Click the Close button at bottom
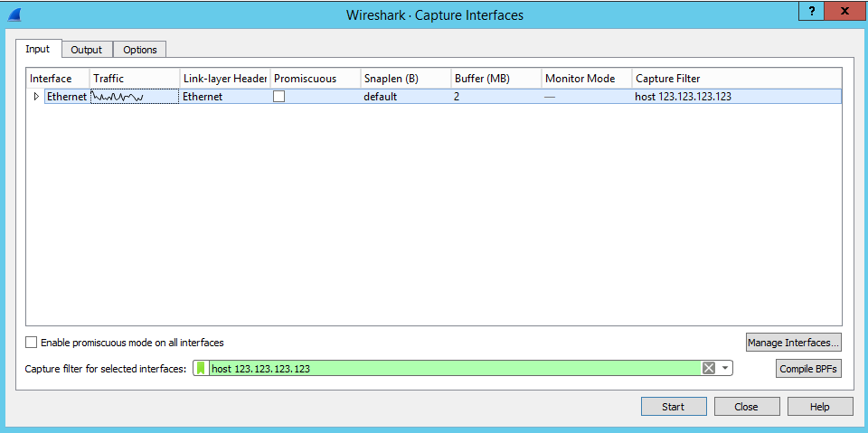 746,407
